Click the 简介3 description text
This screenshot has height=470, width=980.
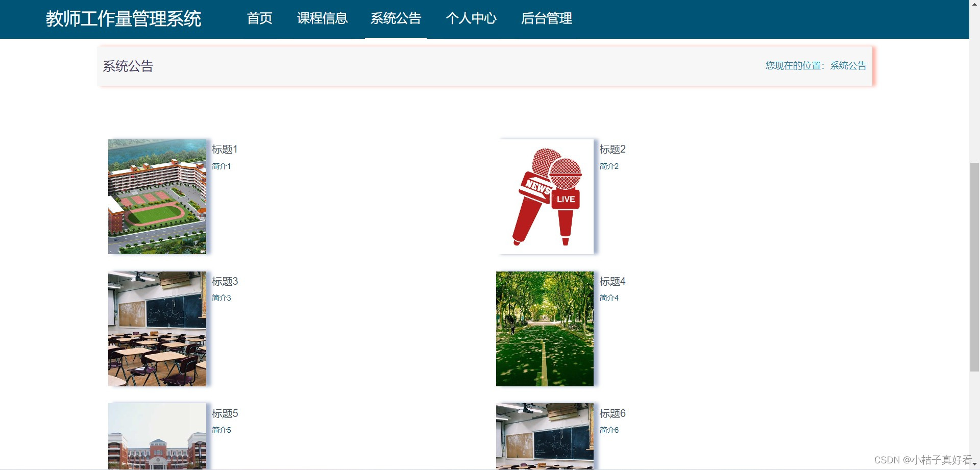pos(221,298)
